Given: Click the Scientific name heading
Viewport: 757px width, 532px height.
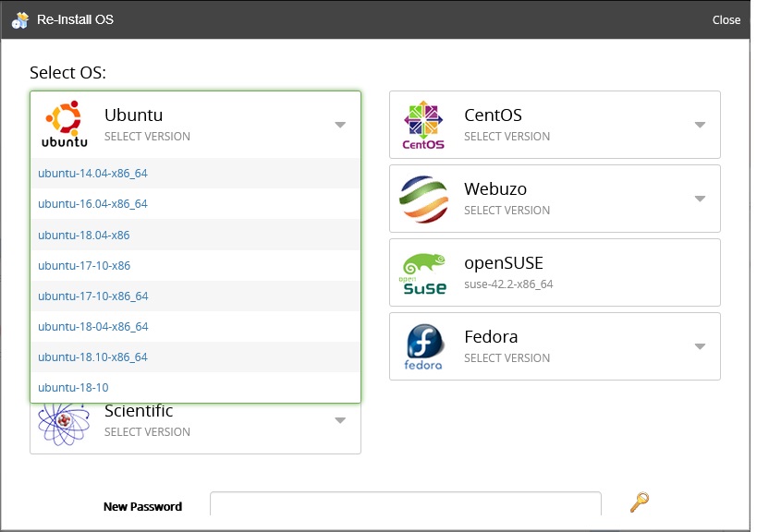Looking at the screenshot, I should [139, 410].
